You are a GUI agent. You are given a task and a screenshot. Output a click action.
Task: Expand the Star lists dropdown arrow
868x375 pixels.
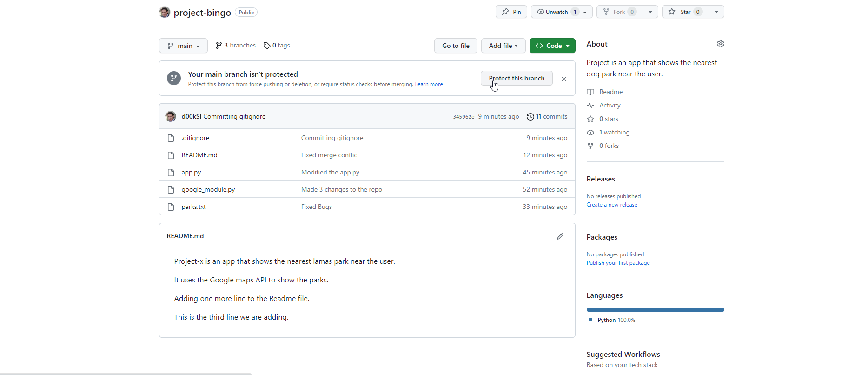(716, 12)
